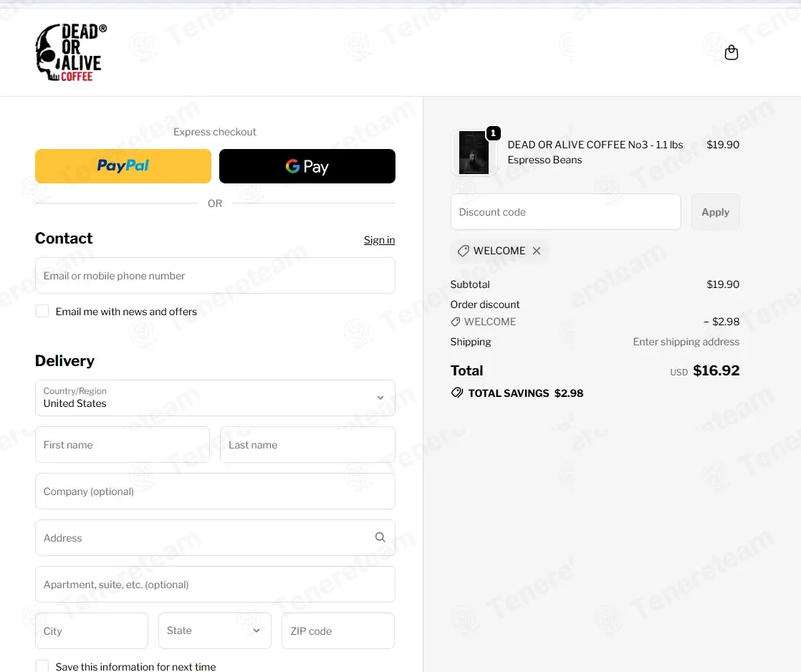The height and width of the screenshot is (672, 801).
Task: Click the Discount code input field
Action: pos(565,212)
